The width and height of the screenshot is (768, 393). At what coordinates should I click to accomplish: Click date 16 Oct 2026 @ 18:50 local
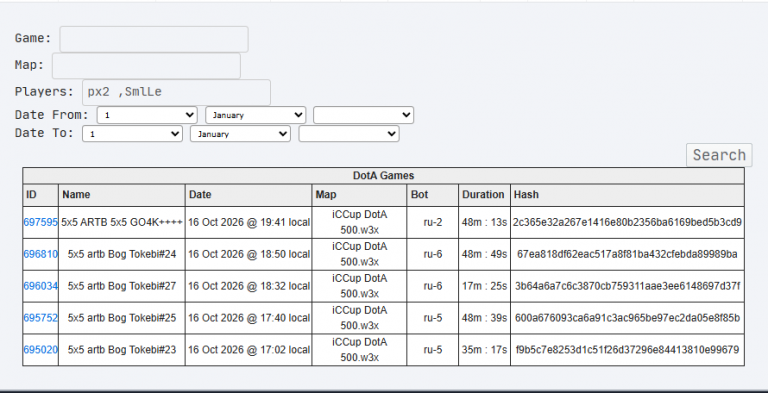click(x=249, y=254)
